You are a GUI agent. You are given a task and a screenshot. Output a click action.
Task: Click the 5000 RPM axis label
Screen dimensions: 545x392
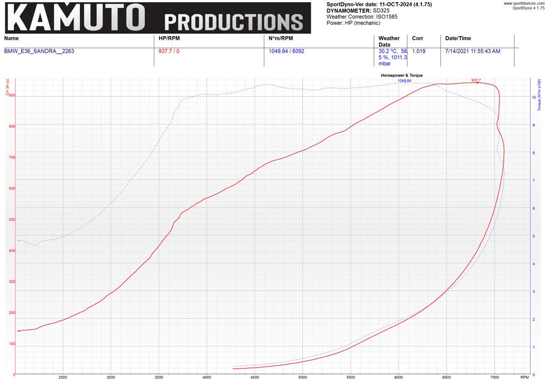pos(302,378)
